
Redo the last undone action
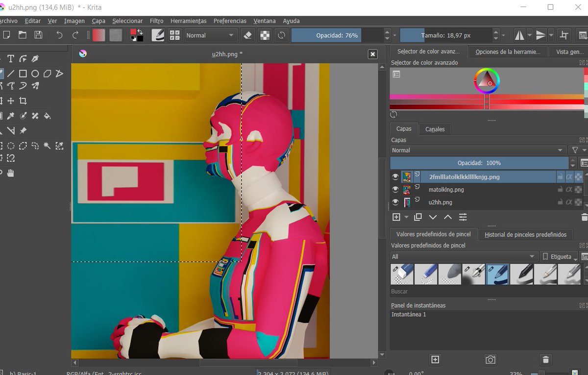[x=75, y=35]
